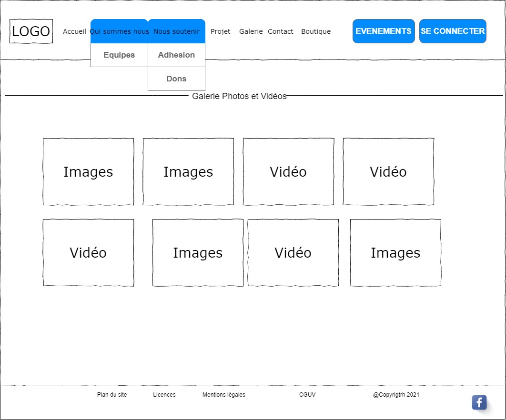This screenshot has width=506, height=420.
Task: Open the first Images thumbnail in the gallery
Action: tap(88, 172)
